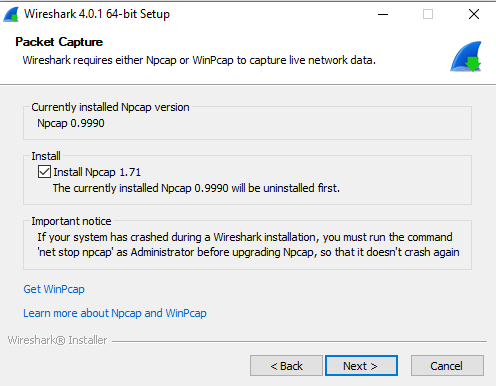This screenshot has height=386, width=496.
Task: Click the Wireshark® Installer branding text
Action: tap(57, 340)
